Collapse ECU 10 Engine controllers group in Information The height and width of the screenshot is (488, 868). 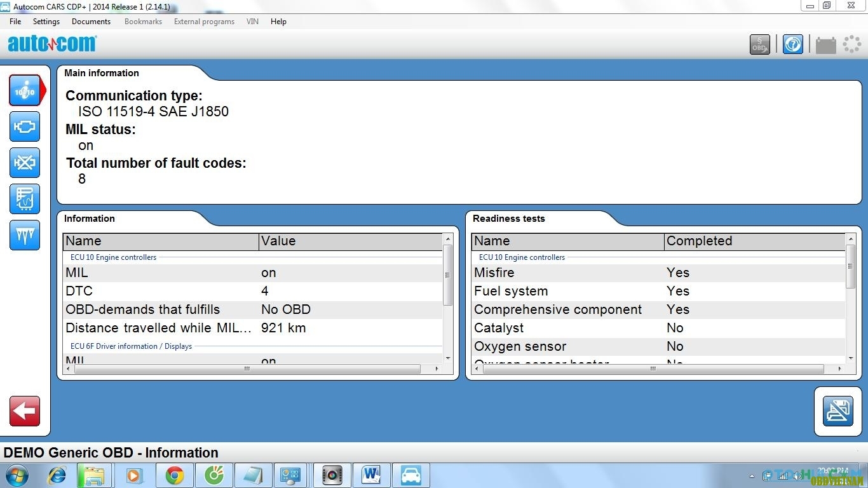tap(113, 257)
